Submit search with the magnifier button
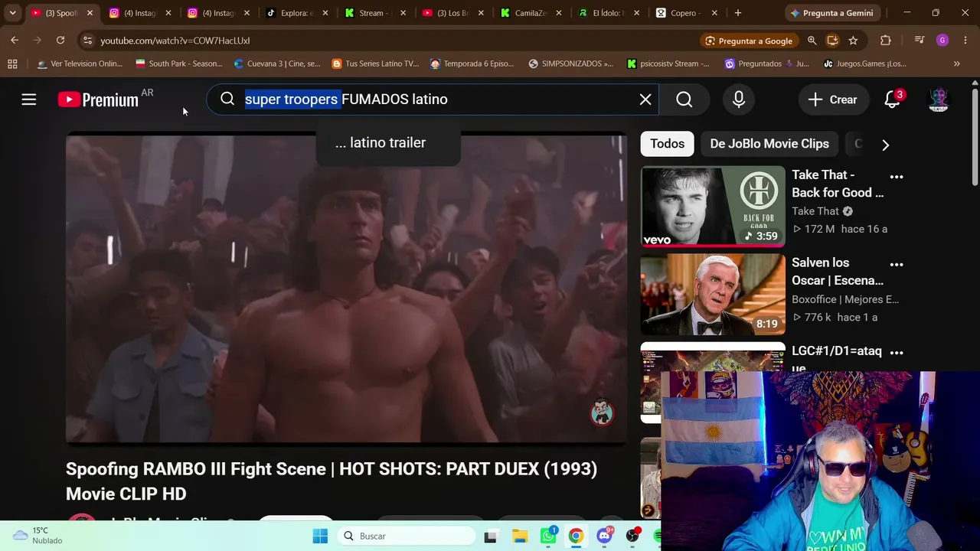Image resolution: width=980 pixels, height=551 pixels. 684,99
